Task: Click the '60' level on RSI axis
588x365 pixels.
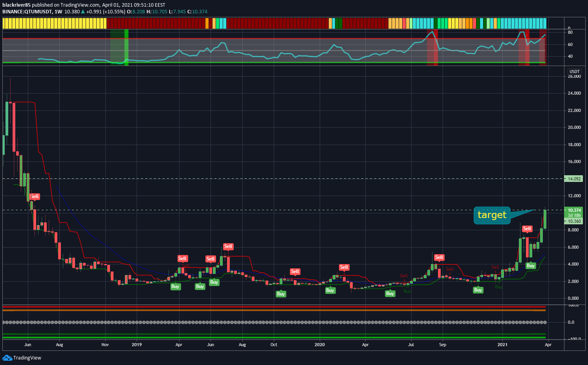Action: click(570, 45)
